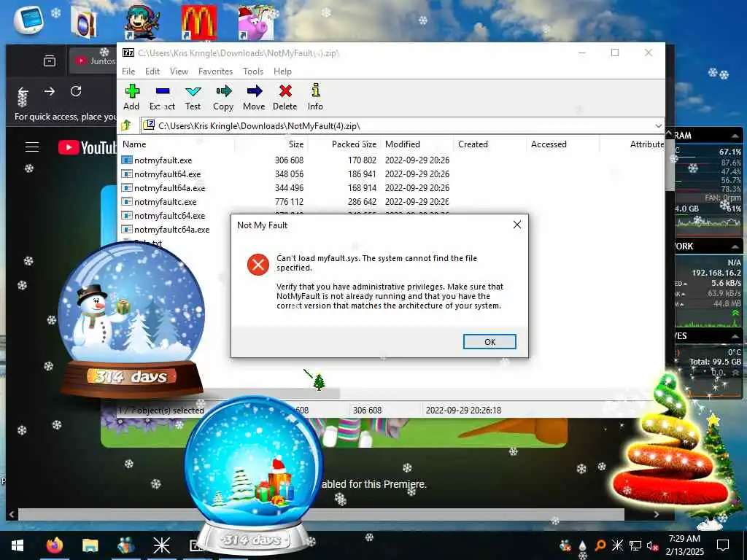
Task: Go up one folder level in 7-Zip
Action: (126, 125)
